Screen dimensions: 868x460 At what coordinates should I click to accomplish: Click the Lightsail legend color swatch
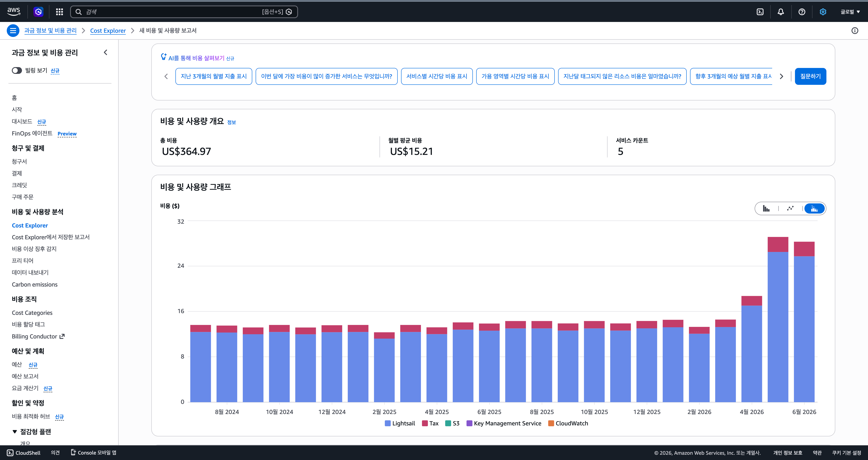pos(388,423)
